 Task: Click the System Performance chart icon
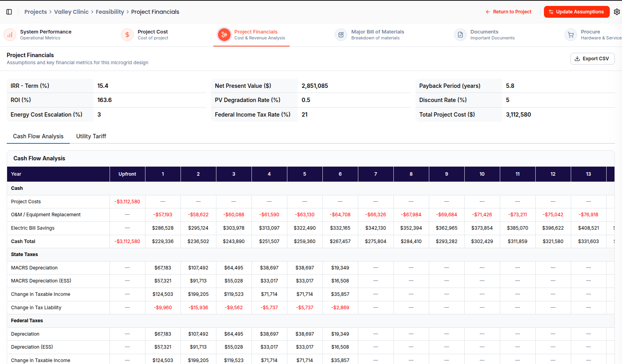10,35
